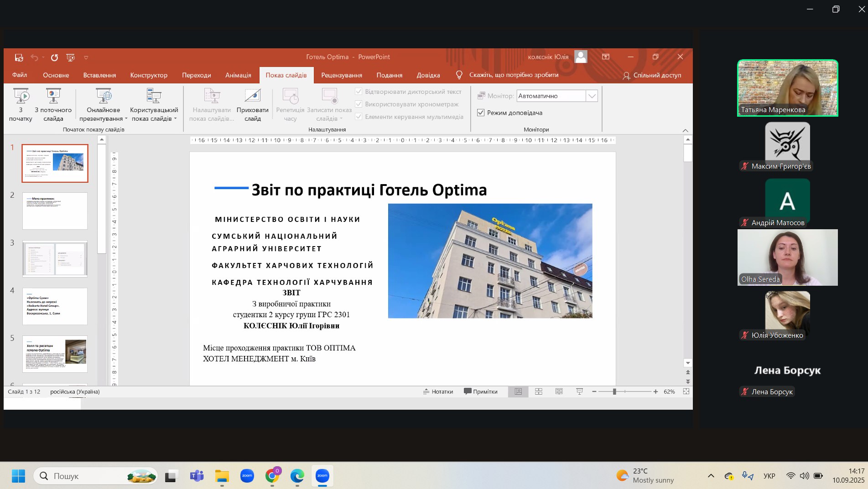Click Татьяна Маренкова video tile in Zoom
This screenshot has height=489, width=868.
(x=788, y=88)
